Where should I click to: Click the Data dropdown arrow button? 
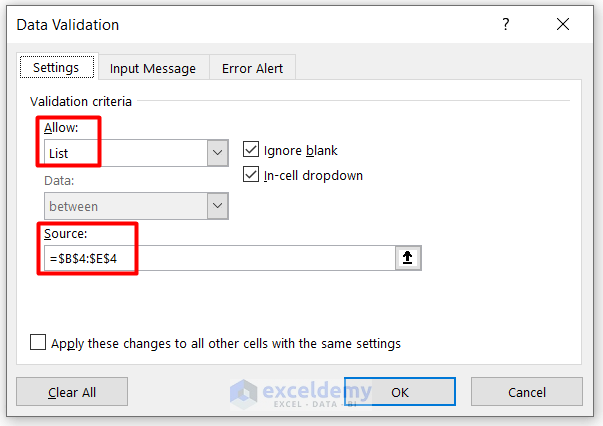point(217,206)
